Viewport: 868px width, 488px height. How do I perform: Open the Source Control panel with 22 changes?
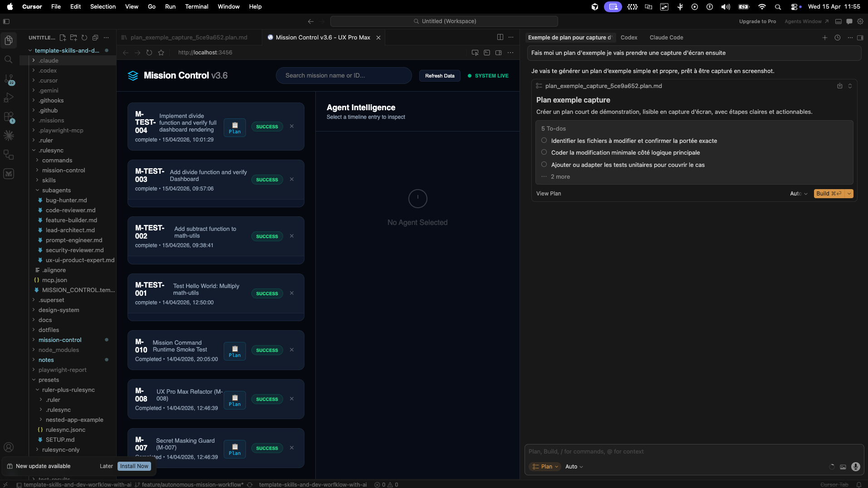pos(9,79)
